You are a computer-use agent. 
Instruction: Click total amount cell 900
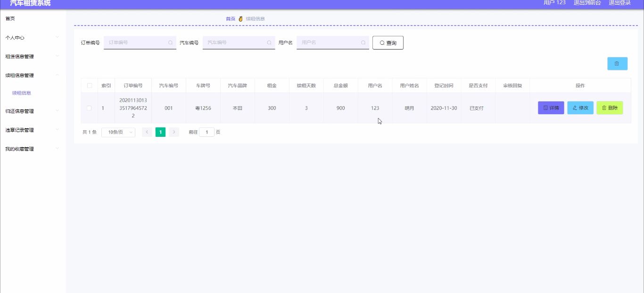(x=341, y=108)
